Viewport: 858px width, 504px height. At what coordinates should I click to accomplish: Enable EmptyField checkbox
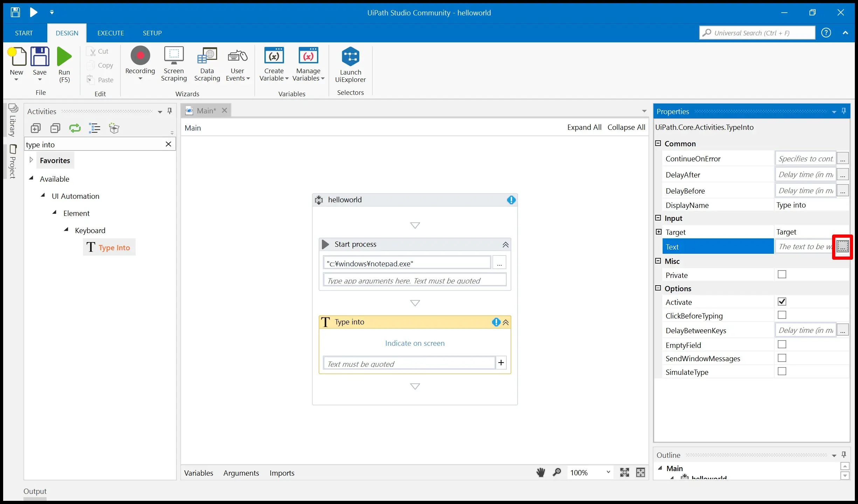[782, 345]
